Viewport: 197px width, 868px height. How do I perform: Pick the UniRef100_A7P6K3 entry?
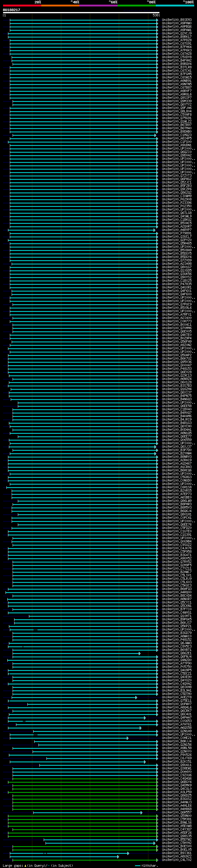click(x=177, y=50)
